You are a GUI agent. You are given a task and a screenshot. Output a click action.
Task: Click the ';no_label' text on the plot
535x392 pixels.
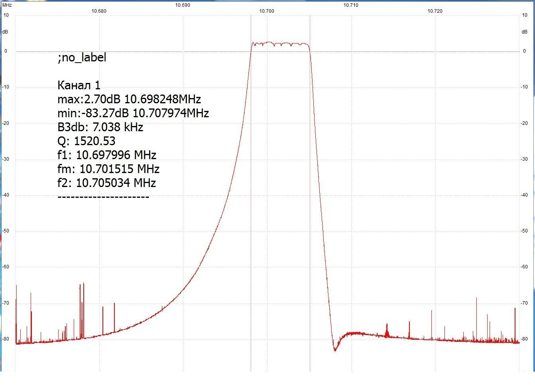(x=82, y=58)
